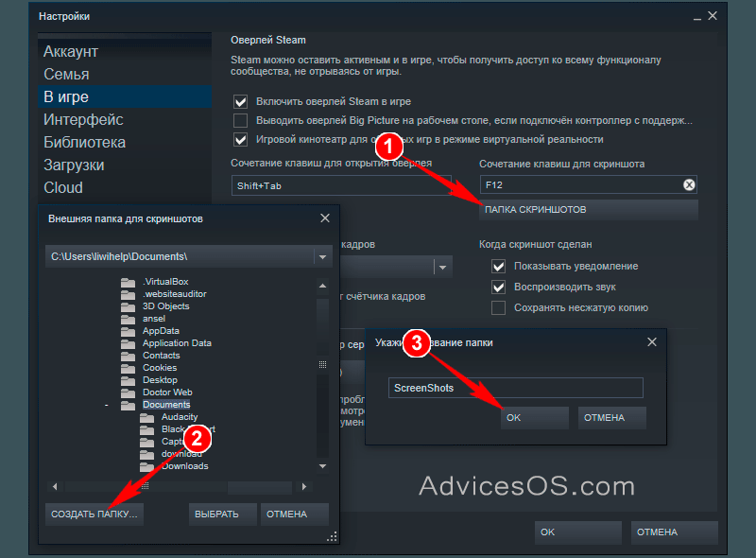
Task: Select the 3D Objects tree item
Action: [x=166, y=306]
